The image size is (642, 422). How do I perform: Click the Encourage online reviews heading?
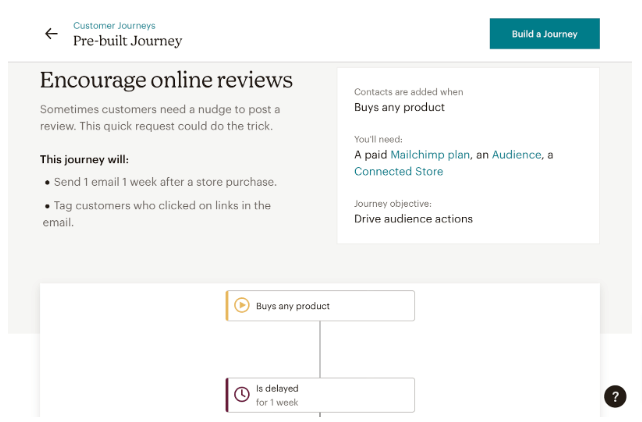pyautogui.click(x=166, y=80)
